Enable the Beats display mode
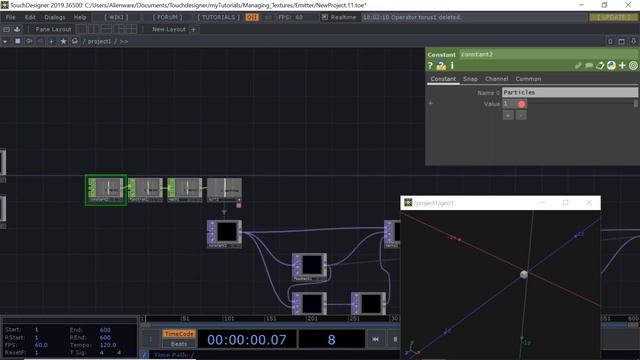 tap(179, 344)
